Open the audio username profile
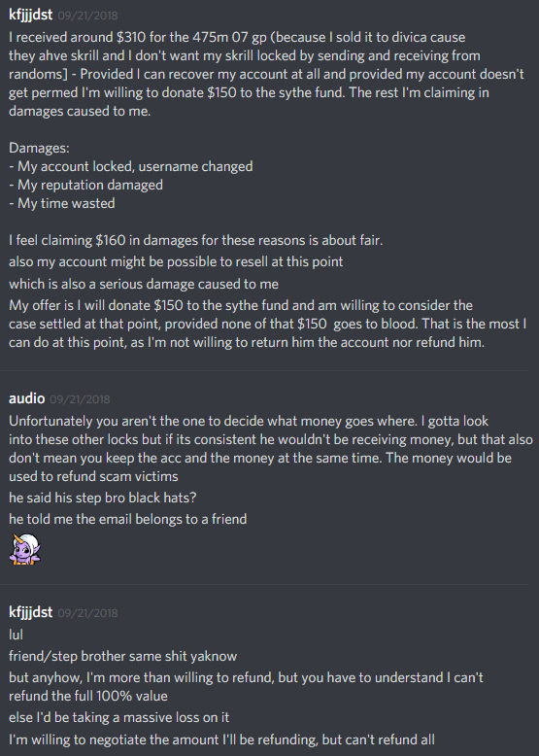This screenshot has height=756, width=539. click(26, 398)
